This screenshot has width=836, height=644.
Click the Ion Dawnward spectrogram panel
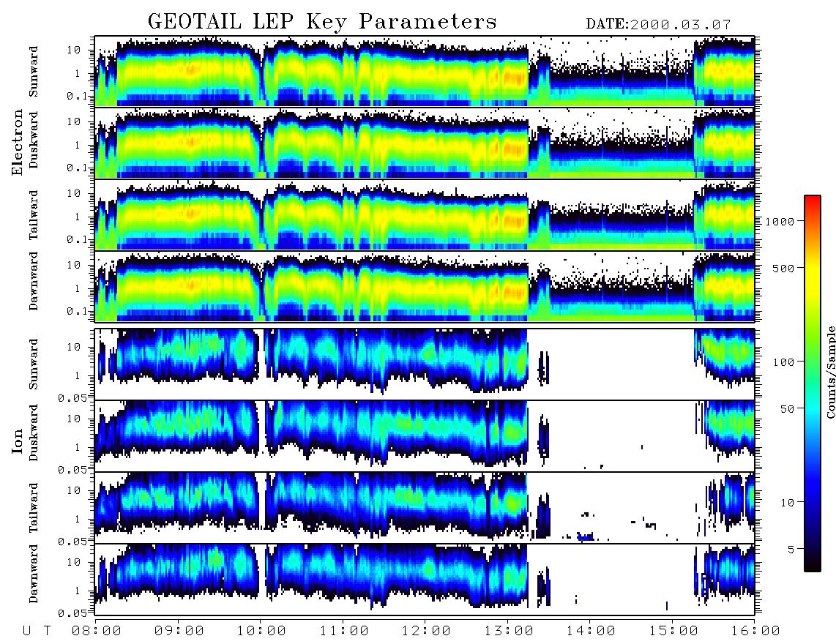(425, 580)
